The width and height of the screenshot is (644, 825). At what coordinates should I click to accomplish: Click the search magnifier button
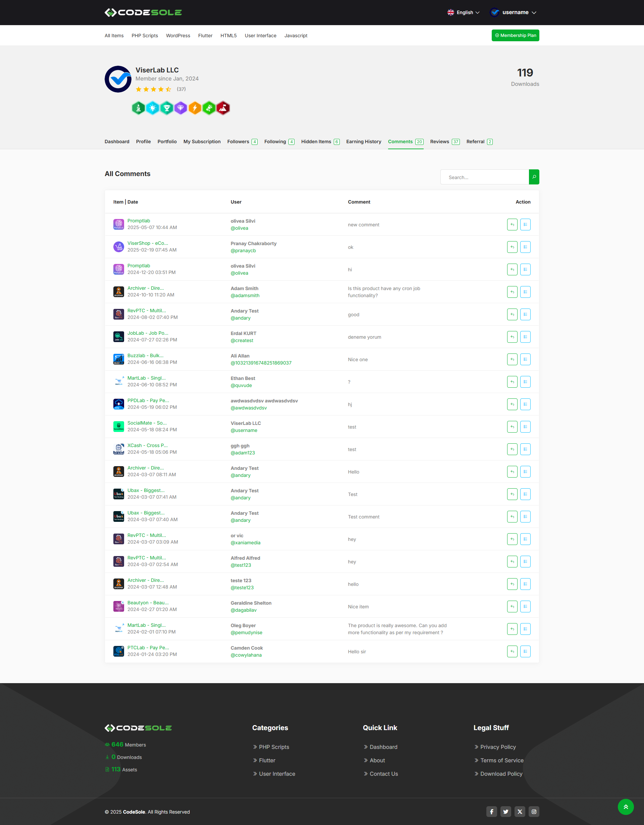click(x=534, y=177)
